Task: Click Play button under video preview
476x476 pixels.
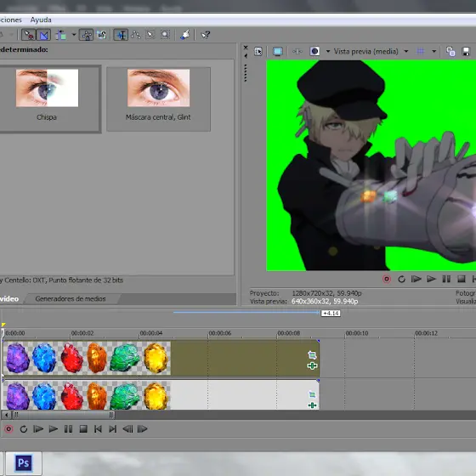Action: coord(431,279)
